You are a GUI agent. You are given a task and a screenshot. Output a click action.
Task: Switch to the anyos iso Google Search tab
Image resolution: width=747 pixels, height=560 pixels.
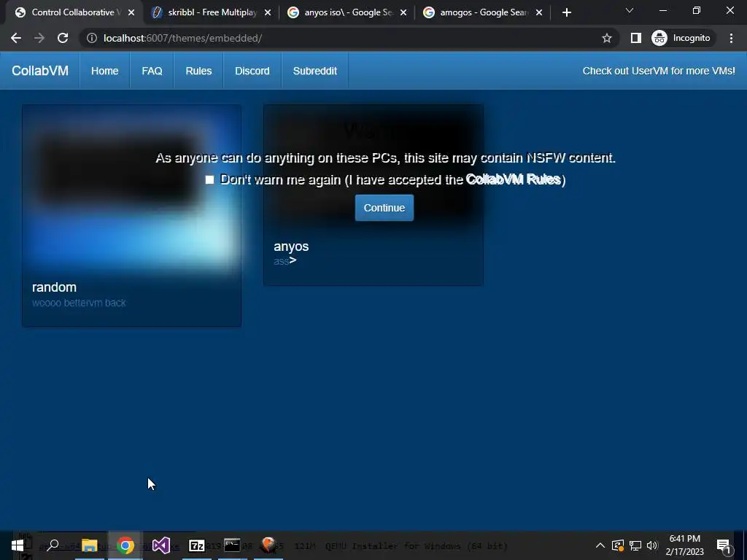pyautogui.click(x=347, y=12)
